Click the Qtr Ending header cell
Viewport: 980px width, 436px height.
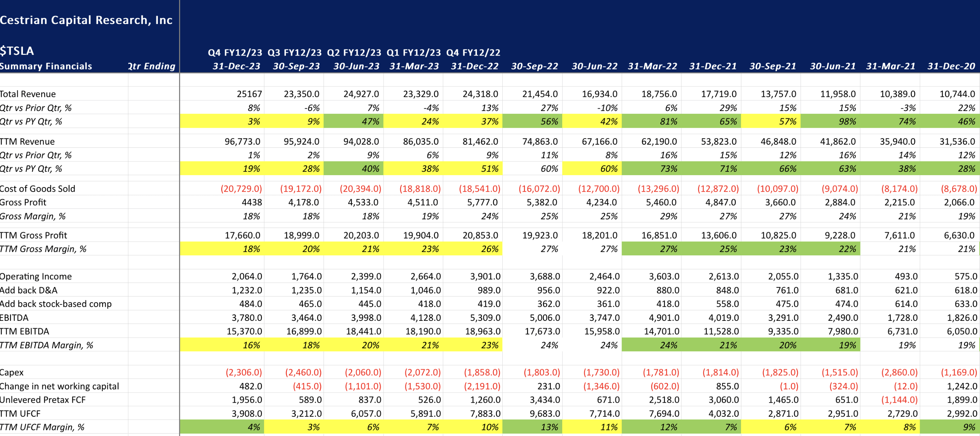point(152,66)
